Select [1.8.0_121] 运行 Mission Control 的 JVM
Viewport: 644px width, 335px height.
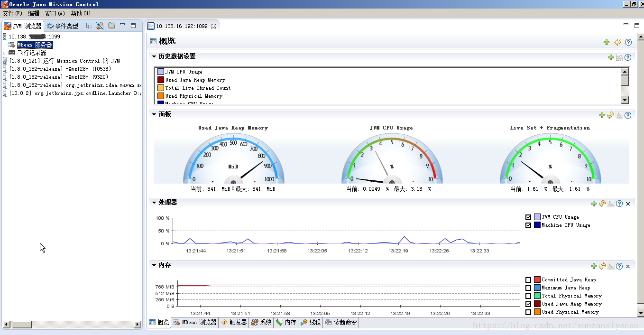pos(64,61)
